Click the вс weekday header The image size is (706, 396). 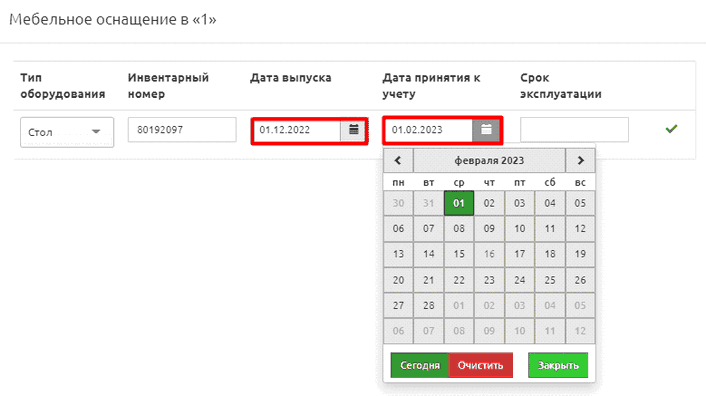click(580, 182)
